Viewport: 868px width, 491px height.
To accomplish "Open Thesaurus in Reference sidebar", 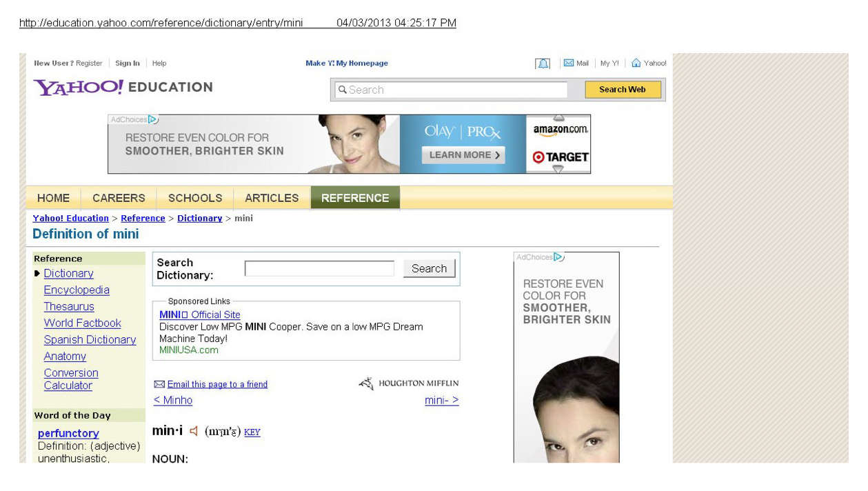I will [x=69, y=307].
